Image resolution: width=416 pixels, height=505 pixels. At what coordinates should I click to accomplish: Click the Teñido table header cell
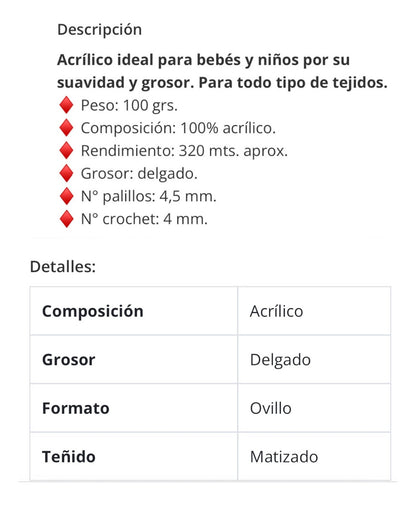tap(134, 456)
